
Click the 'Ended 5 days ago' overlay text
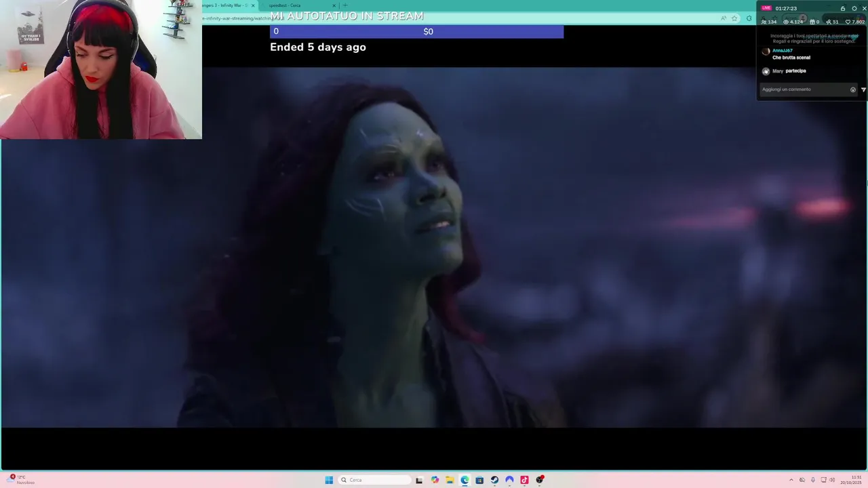pos(318,47)
